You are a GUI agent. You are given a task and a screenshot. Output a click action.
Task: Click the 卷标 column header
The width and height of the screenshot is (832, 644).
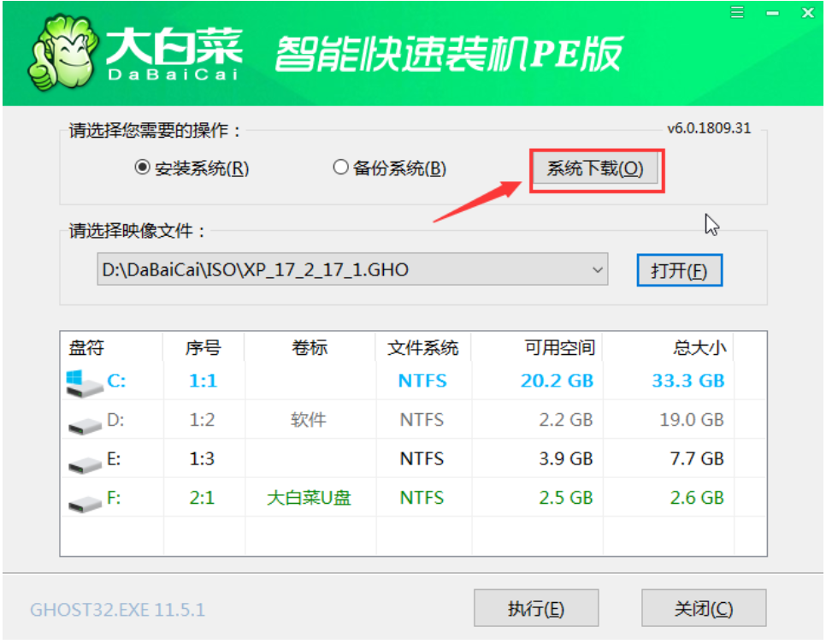pyautogui.click(x=310, y=348)
